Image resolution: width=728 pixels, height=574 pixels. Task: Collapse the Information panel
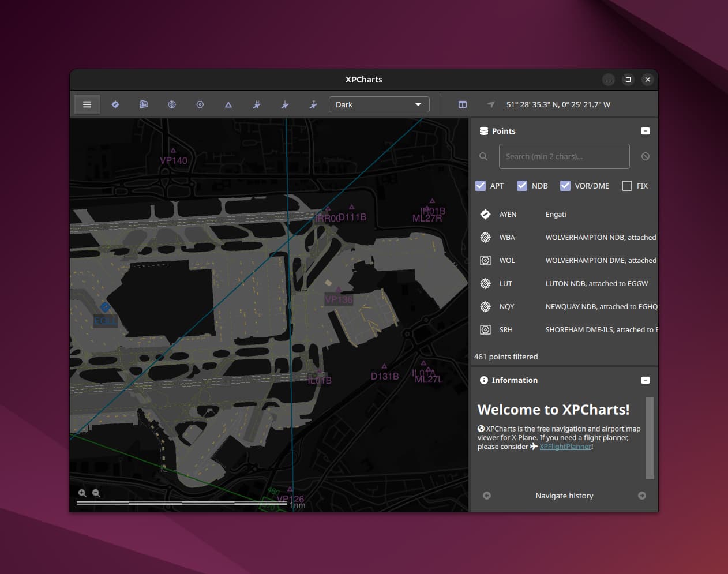645,380
